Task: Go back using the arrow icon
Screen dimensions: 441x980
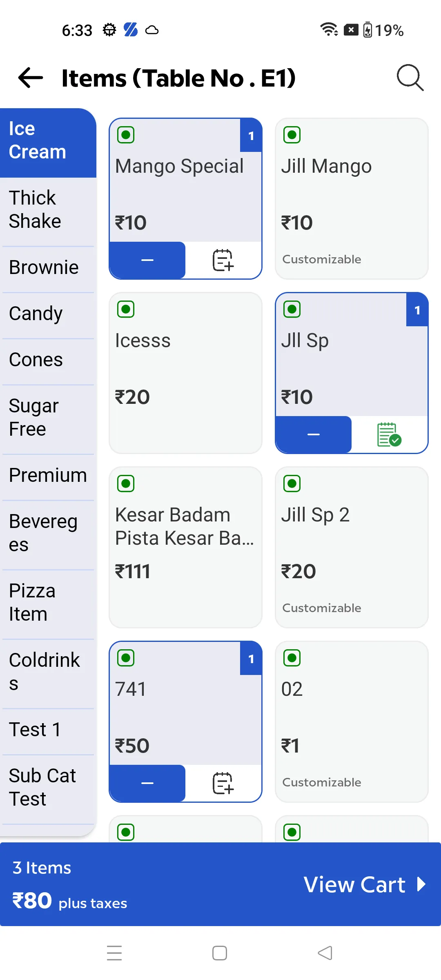Action: (31, 77)
